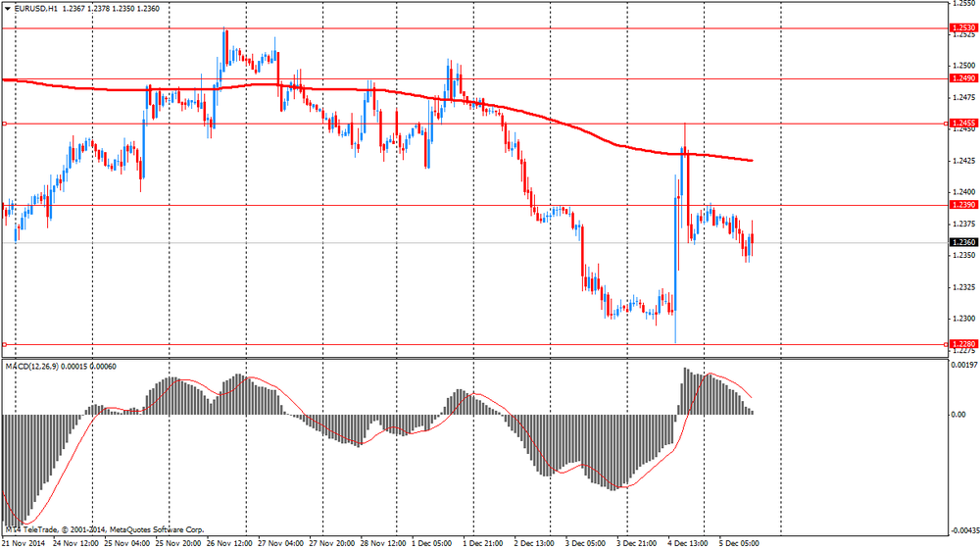980x550 pixels.
Task: Click the black 1.2360 current price tag
Action: (963, 242)
